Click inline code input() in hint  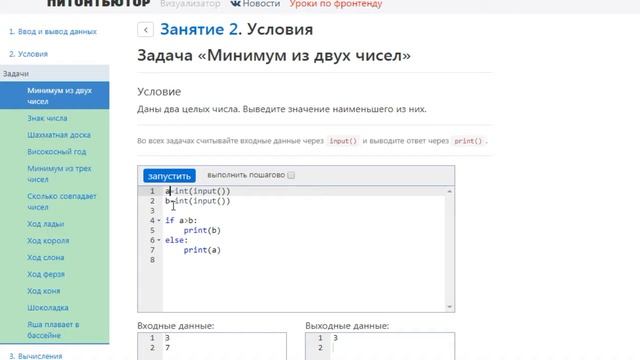click(343, 141)
